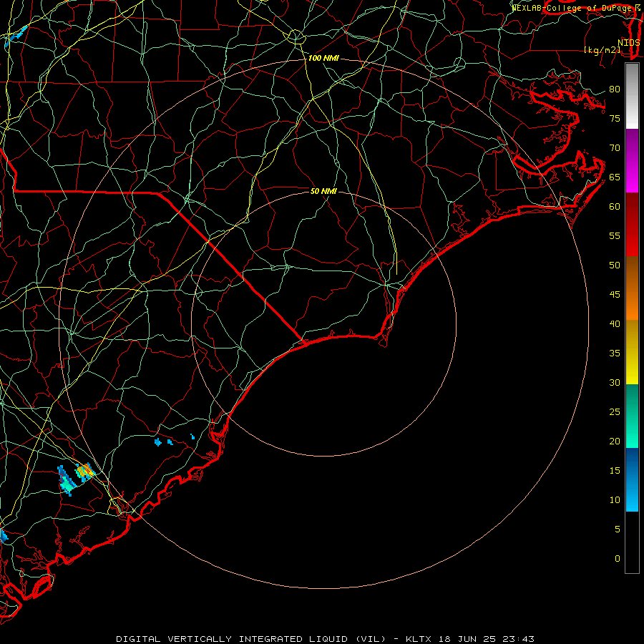Select the 20 value on the color scale
Screen dimensions: 644x644
point(615,441)
